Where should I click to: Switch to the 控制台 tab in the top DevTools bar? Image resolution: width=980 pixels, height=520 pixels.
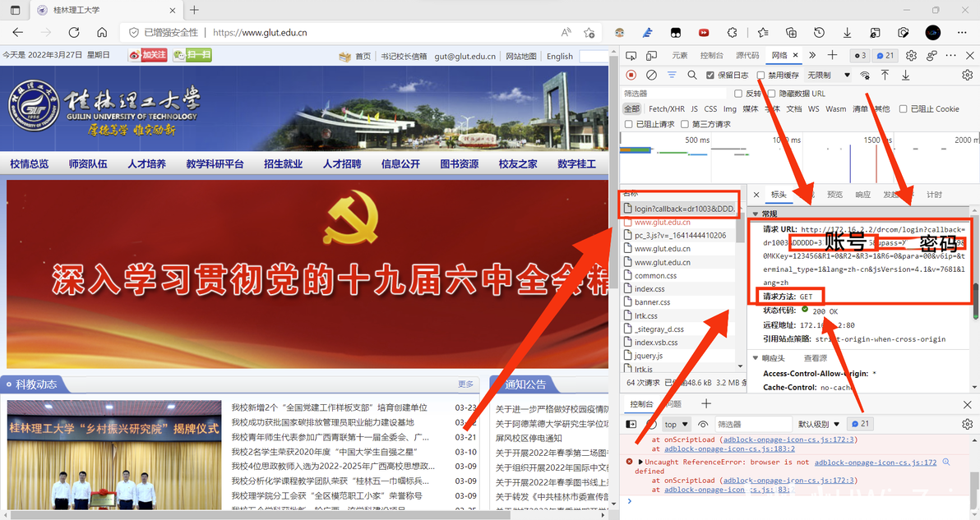pyautogui.click(x=712, y=56)
